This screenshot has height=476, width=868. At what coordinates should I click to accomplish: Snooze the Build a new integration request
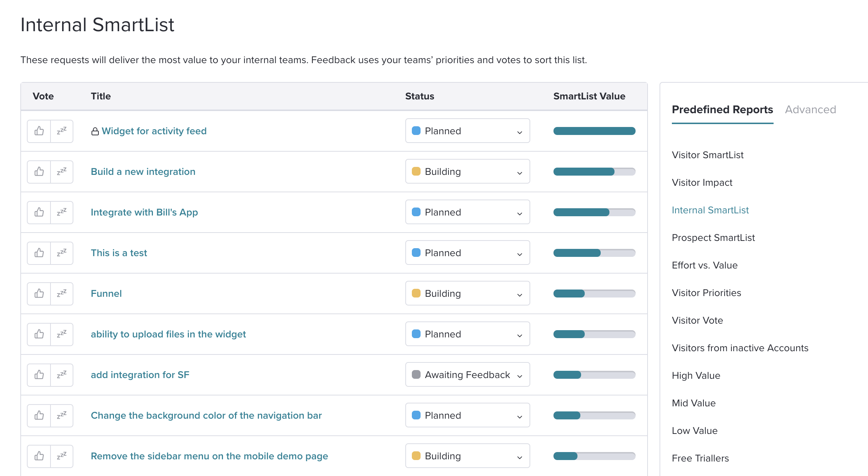point(62,172)
